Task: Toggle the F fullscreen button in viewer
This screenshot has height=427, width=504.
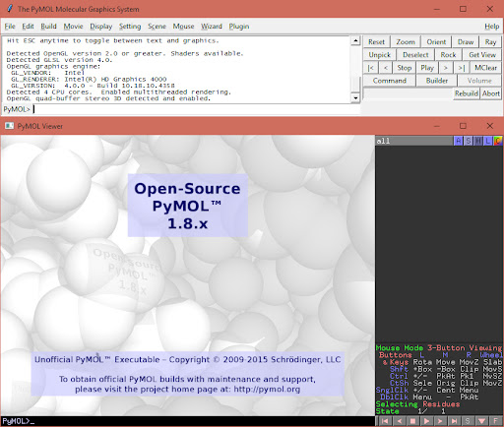Action: [x=495, y=421]
